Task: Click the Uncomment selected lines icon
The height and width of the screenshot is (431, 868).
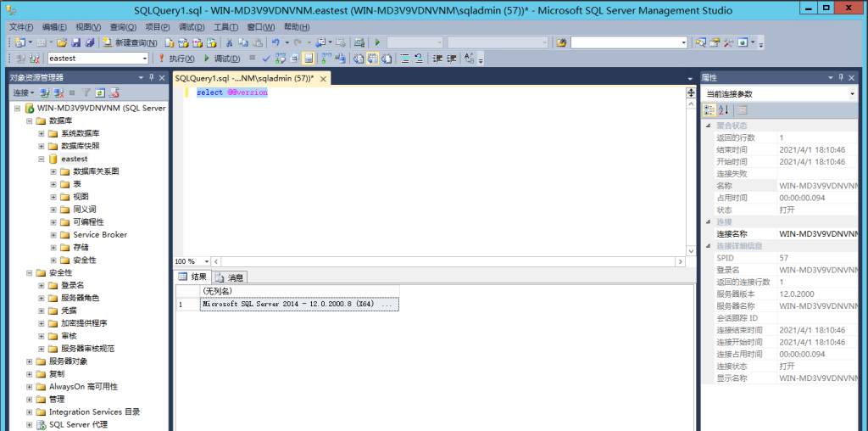Action: pyautogui.click(x=419, y=59)
